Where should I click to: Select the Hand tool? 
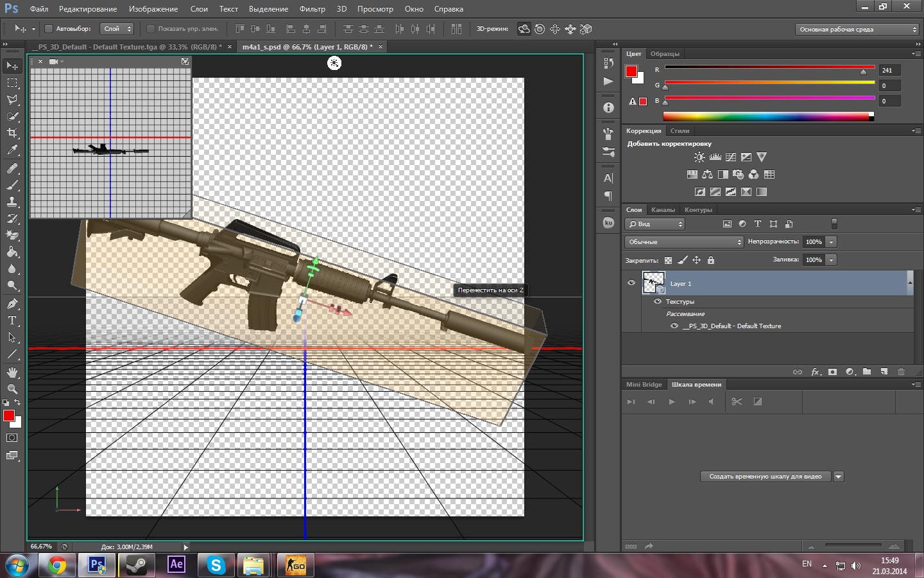point(12,372)
